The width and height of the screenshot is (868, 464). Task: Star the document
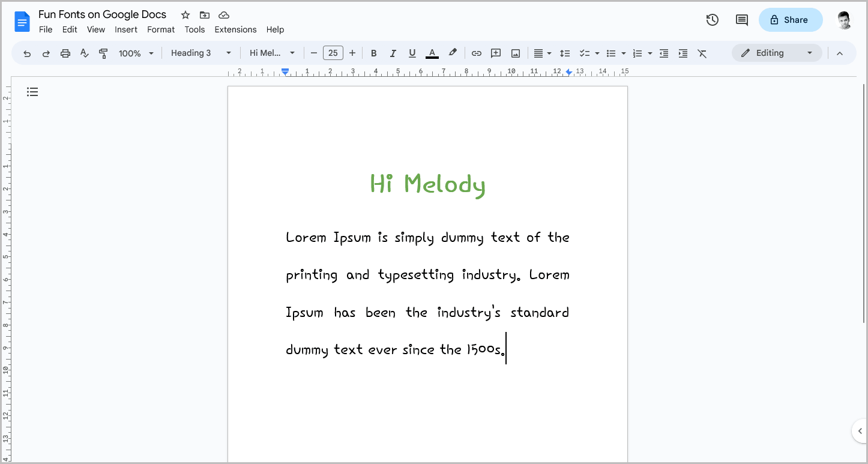point(185,14)
